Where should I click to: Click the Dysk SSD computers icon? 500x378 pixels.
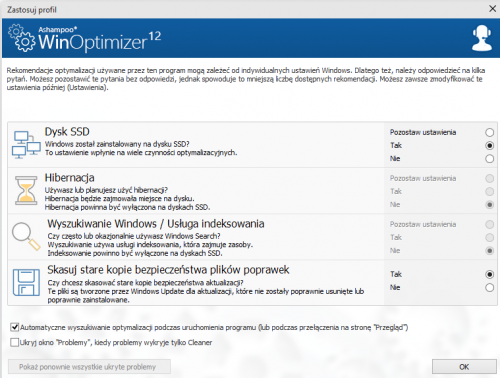pos(26,145)
